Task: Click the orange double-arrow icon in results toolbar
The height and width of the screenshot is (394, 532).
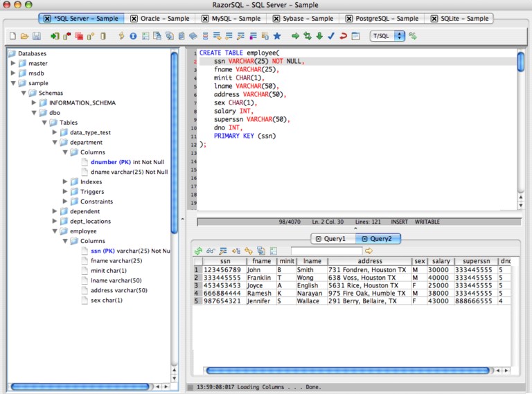Action: [249, 251]
